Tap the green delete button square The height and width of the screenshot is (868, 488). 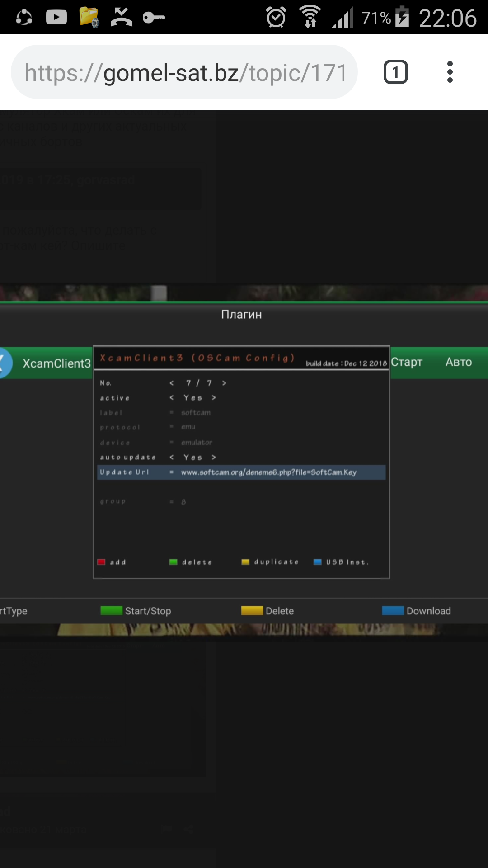click(173, 562)
